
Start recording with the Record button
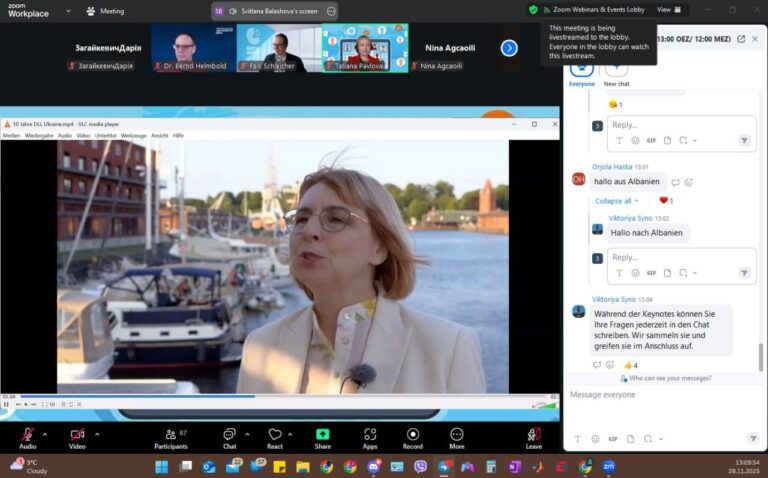pyautogui.click(x=412, y=434)
